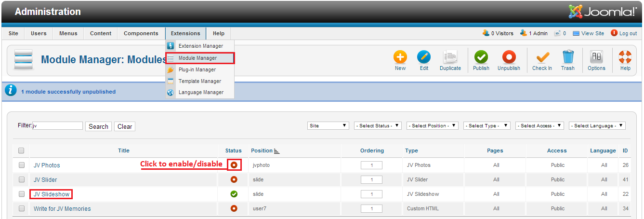Open the Help lifebuoy icon
The image size is (644, 219).
click(625, 57)
